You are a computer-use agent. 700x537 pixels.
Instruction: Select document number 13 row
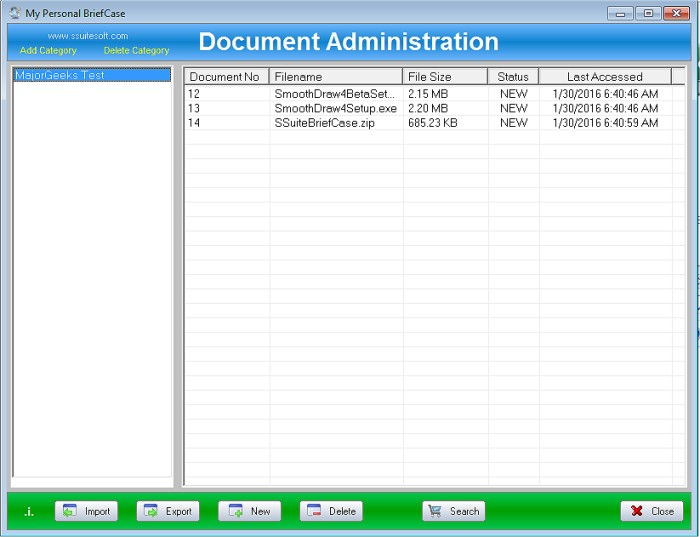pos(434,108)
